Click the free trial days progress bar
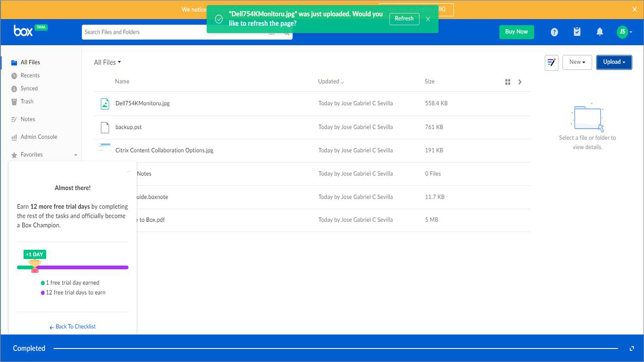The image size is (644, 362). (73, 267)
